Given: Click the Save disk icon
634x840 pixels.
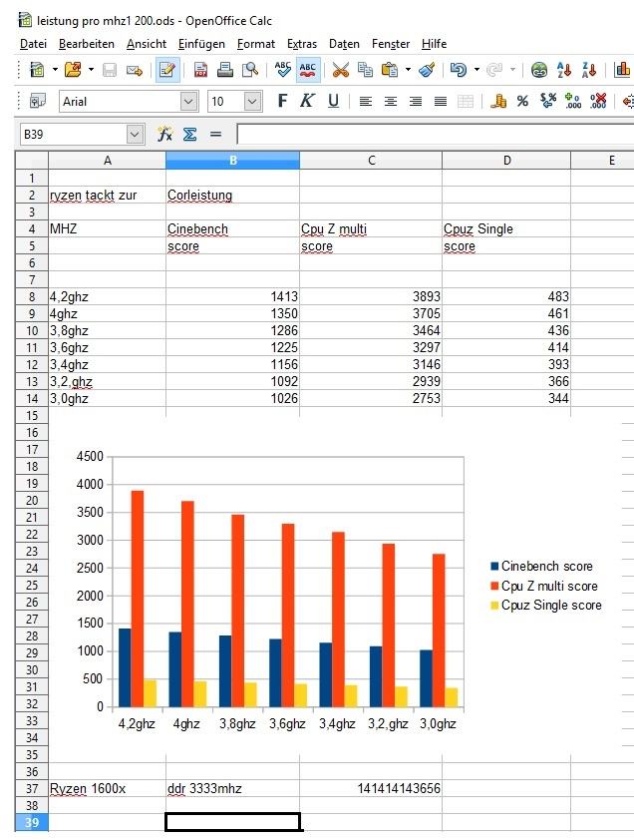Looking at the screenshot, I should pos(110,70).
